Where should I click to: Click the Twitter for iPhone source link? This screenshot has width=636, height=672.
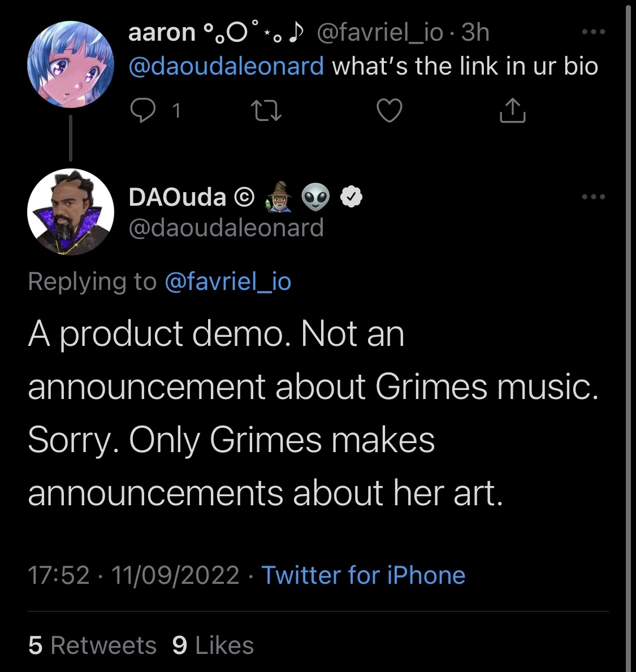pyautogui.click(x=363, y=575)
